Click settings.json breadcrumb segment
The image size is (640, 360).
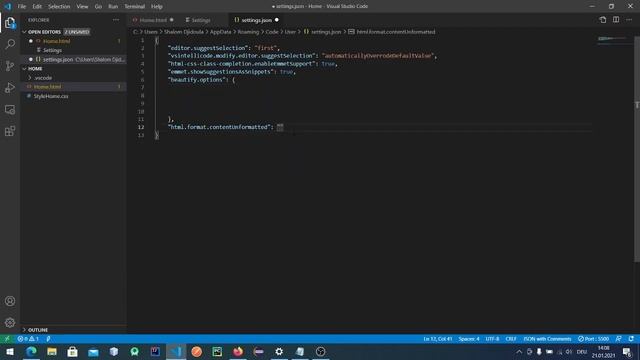[x=326, y=32]
